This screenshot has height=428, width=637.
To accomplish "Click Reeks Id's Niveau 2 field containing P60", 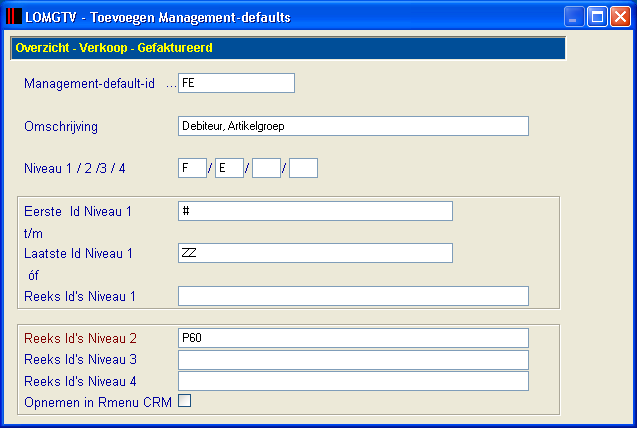I will pyautogui.click(x=353, y=338).
